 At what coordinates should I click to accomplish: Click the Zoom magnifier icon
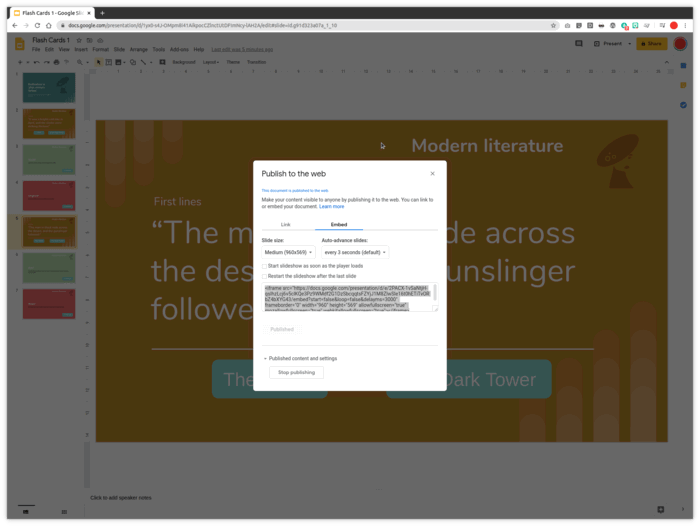[x=79, y=63]
